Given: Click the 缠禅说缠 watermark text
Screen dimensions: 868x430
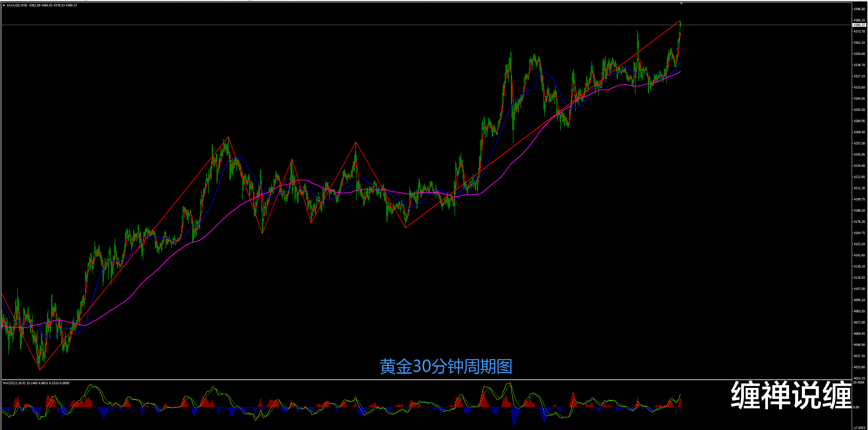Looking at the screenshot, I should click(791, 395).
